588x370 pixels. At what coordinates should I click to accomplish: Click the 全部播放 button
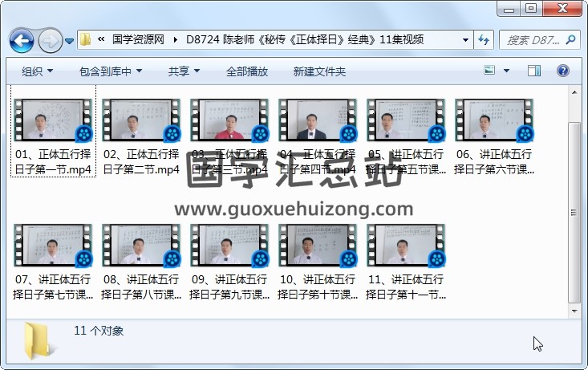point(247,71)
